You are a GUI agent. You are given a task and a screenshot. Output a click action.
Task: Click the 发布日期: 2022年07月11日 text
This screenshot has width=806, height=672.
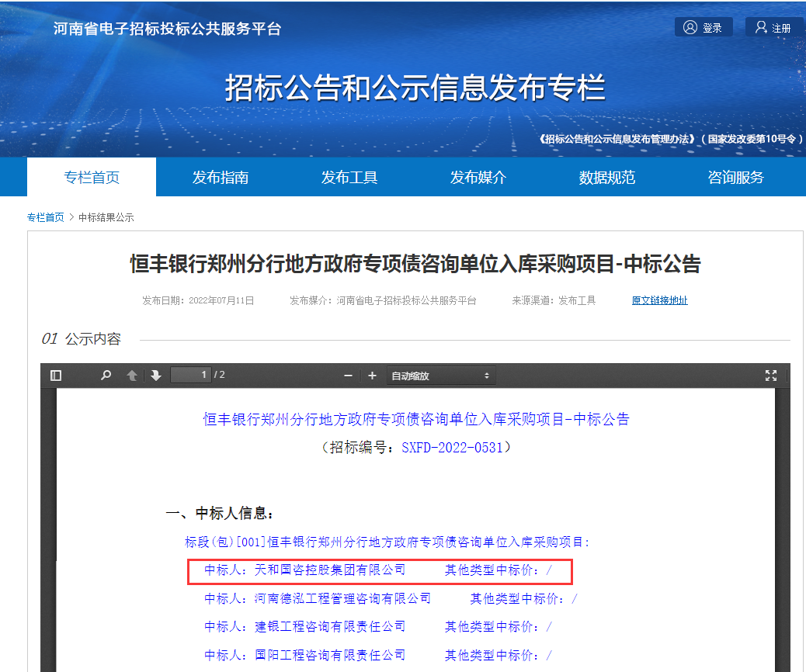pyautogui.click(x=199, y=300)
